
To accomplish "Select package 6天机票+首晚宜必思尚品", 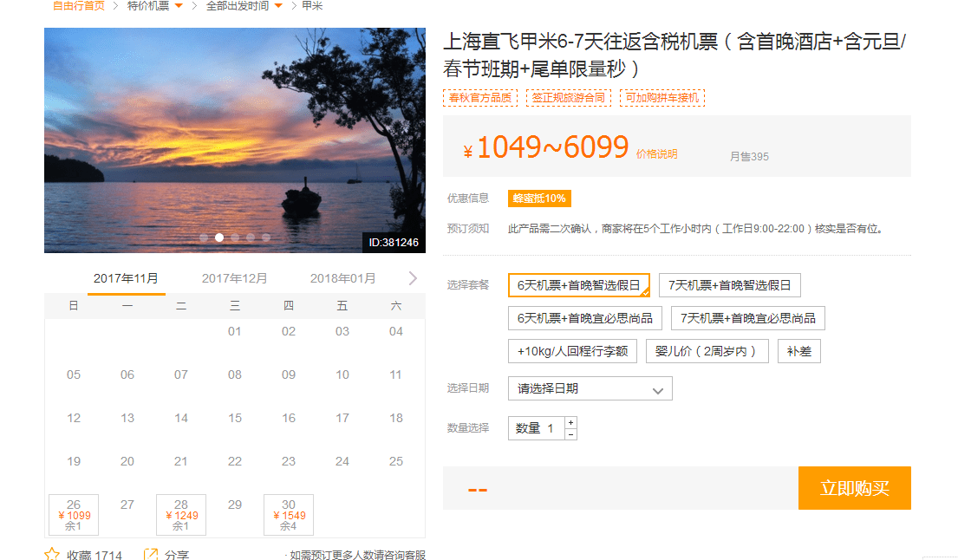I will point(584,318).
